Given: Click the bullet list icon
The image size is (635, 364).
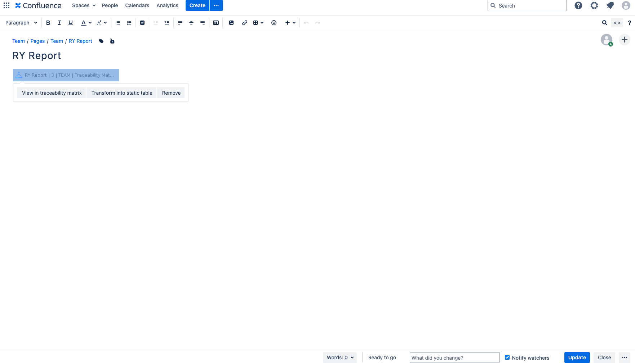Looking at the screenshot, I should click(x=118, y=23).
